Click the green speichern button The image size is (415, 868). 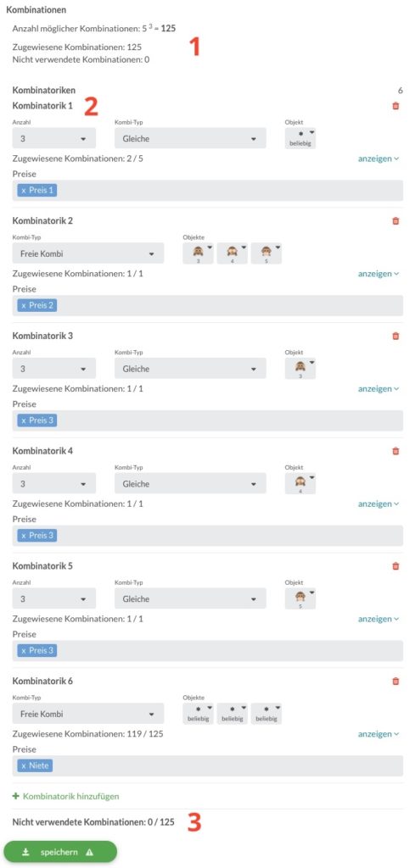point(60,852)
